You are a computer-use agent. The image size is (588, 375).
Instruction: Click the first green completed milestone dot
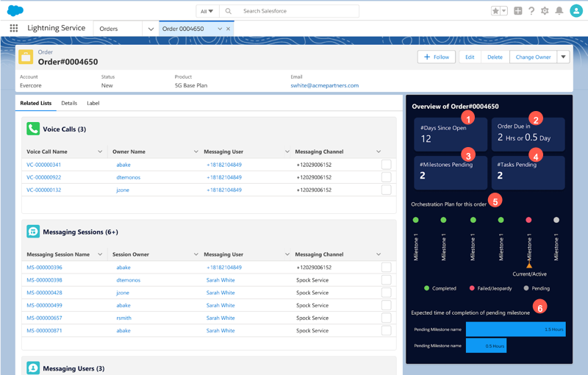415,220
